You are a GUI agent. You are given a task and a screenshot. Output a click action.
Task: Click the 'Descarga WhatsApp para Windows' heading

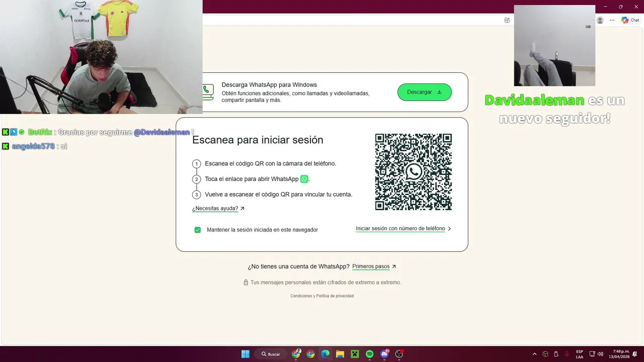coord(269,85)
